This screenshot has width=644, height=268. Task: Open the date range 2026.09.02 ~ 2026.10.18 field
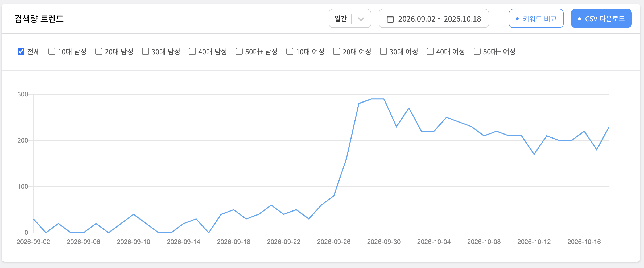434,18
